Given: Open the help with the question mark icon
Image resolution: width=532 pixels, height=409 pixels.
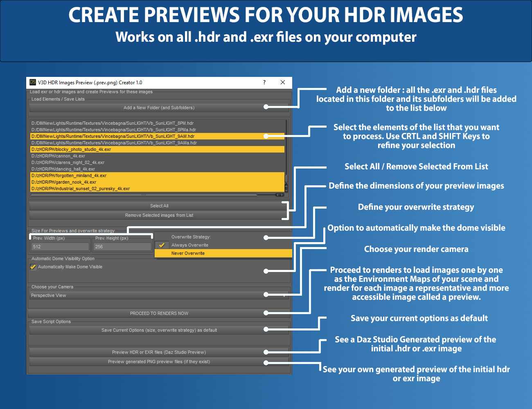Looking at the screenshot, I should click(x=264, y=82).
